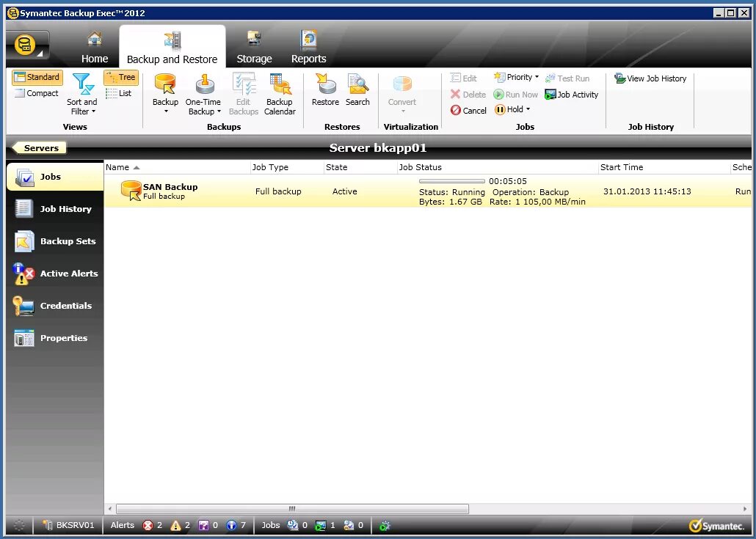Click the Test Run button
This screenshot has height=539, width=756.
[567, 78]
